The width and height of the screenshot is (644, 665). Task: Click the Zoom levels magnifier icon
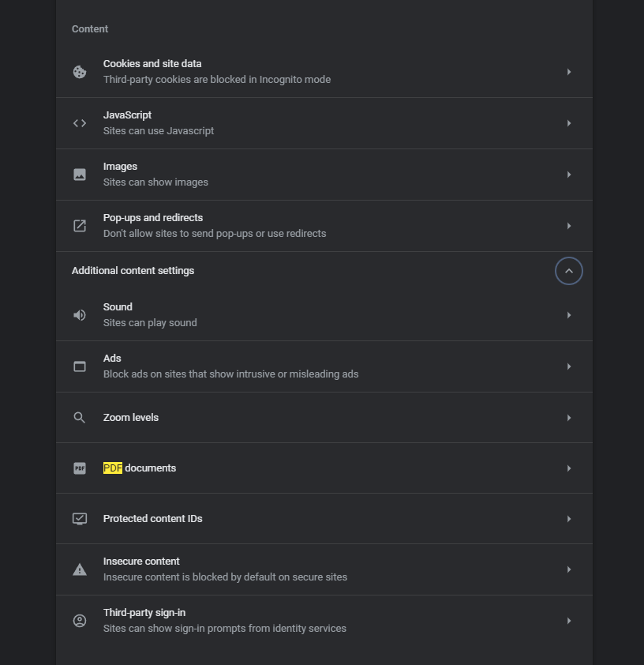80,418
